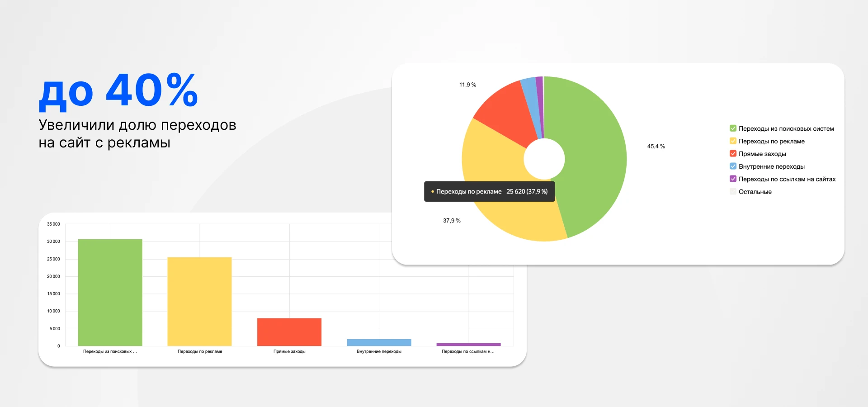Uncheck the Переходы из поисковых систем legend checkbox

pos(733,128)
